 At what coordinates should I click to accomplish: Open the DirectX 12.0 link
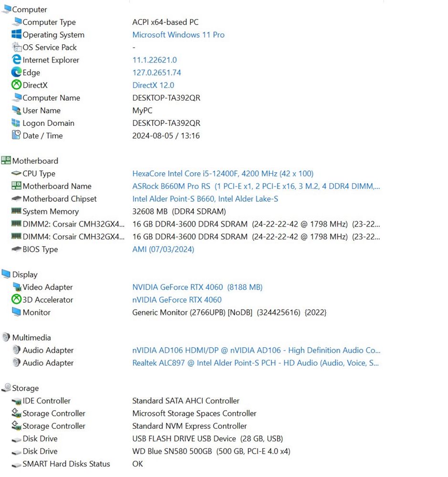coord(153,85)
